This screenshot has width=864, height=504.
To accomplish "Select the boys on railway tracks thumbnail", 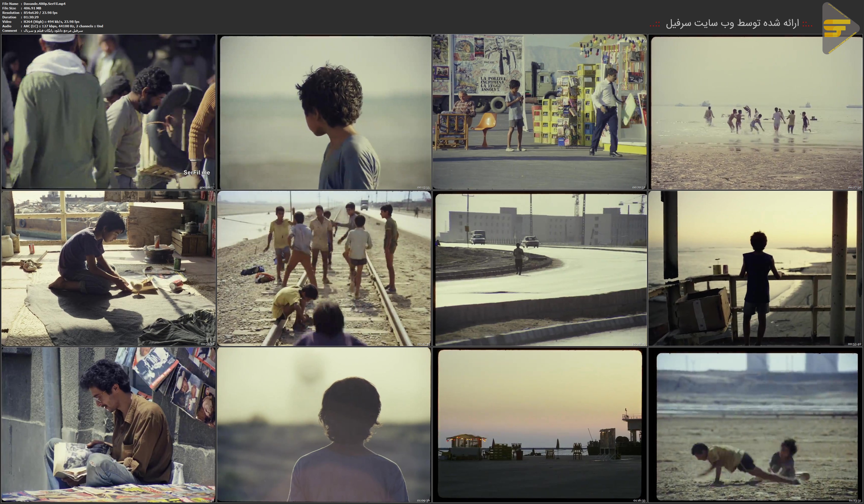I will 324,268.
